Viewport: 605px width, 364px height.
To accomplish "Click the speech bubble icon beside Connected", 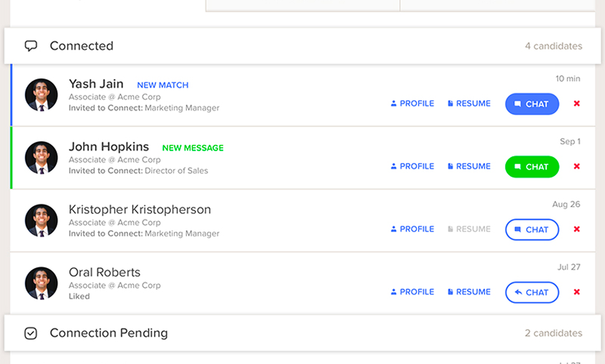I will tap(31, 46).
